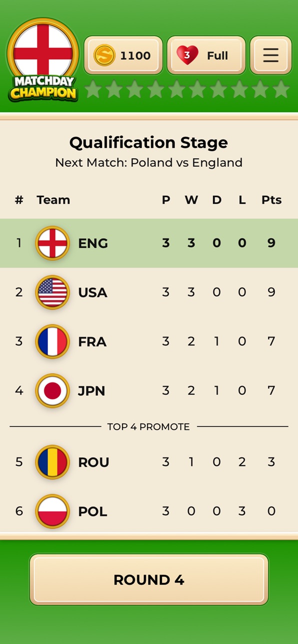Viewport: 298px width, 644px height.
Task: Select the ENG team name
Action: pos(93,243)
